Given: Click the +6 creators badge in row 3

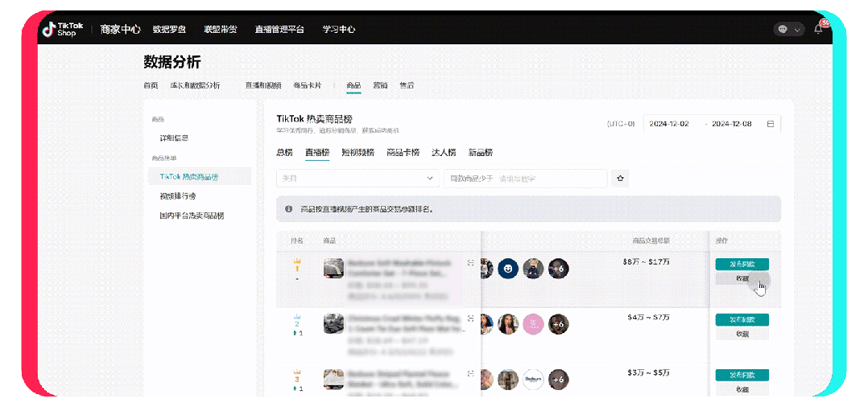Looking at the screenshot, I should (x=559, y=380).
